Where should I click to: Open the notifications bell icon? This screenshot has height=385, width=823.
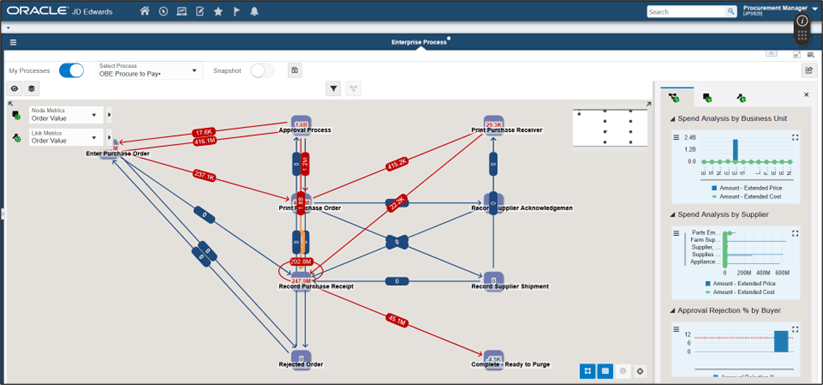255,11
